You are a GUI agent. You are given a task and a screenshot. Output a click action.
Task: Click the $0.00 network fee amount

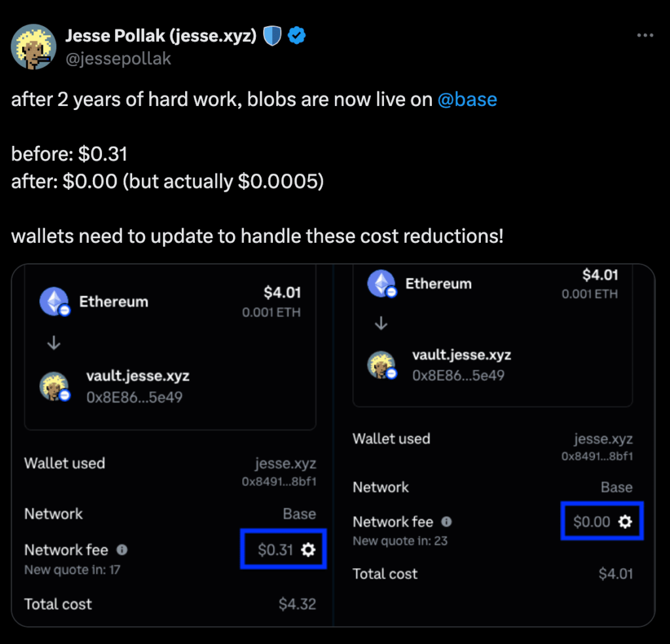coord(591,522)
